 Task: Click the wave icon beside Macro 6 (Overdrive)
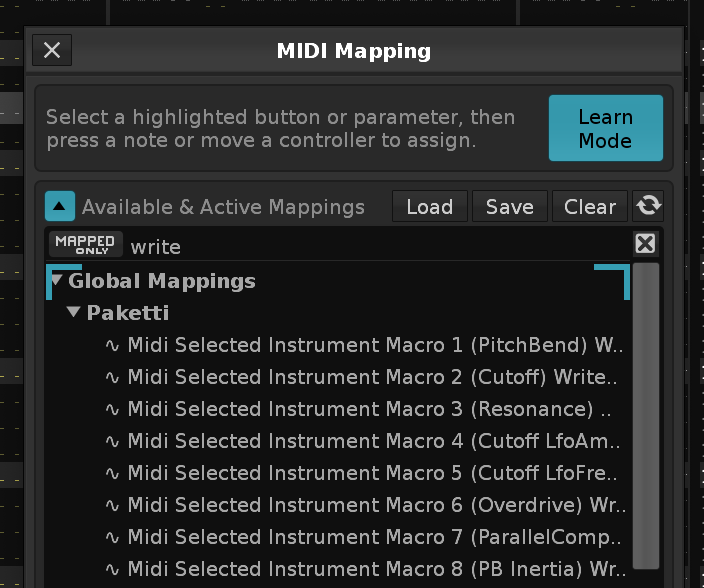click(x=112, y=505)
